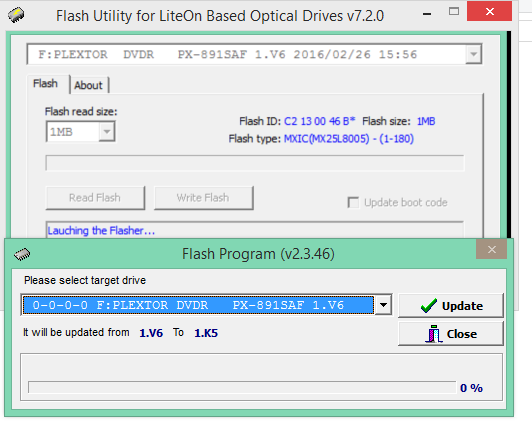Click the Flash Program (v2.3.46) title

258,254
